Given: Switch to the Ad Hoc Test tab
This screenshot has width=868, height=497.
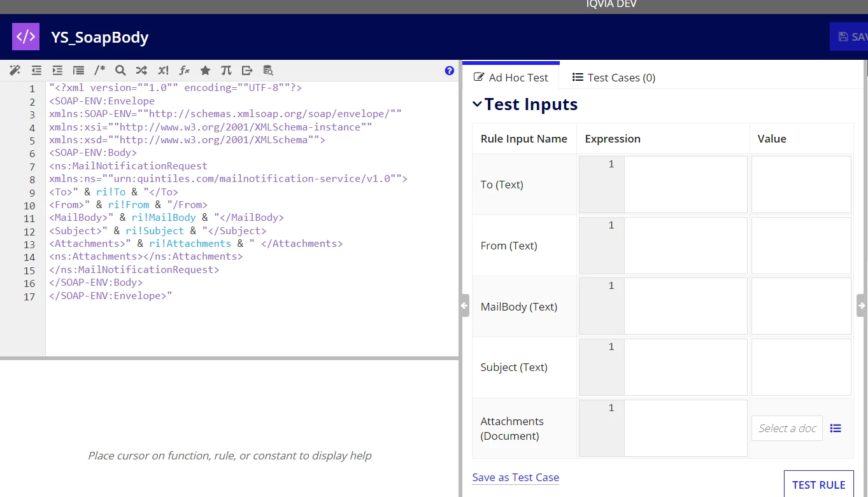Looking at the screenshot, I should click(511, 77).
